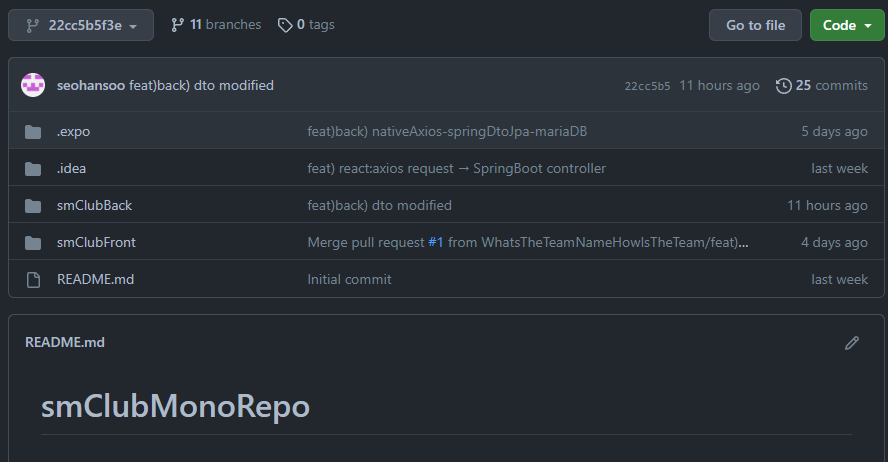Click the Go to file button
Viewport: 888px width, 462px height.
[755, 25]
